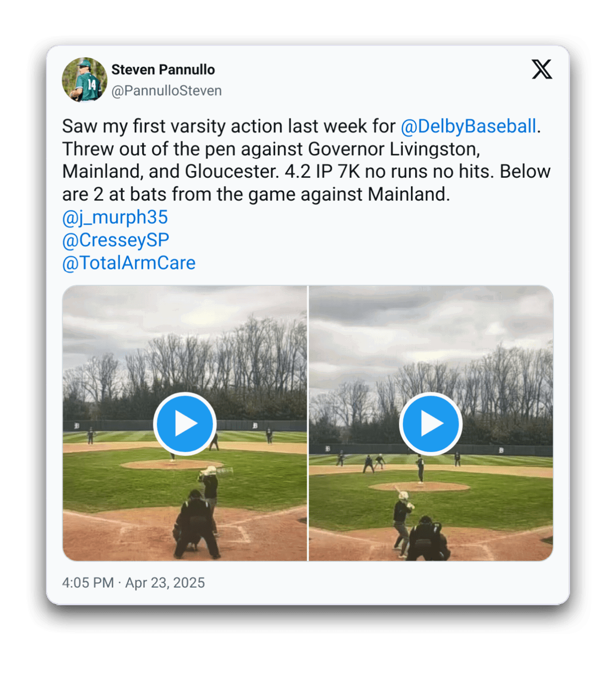Open the @j_murph35 mention
Viewport: 616px width, 688px height.
pos(115,217)
